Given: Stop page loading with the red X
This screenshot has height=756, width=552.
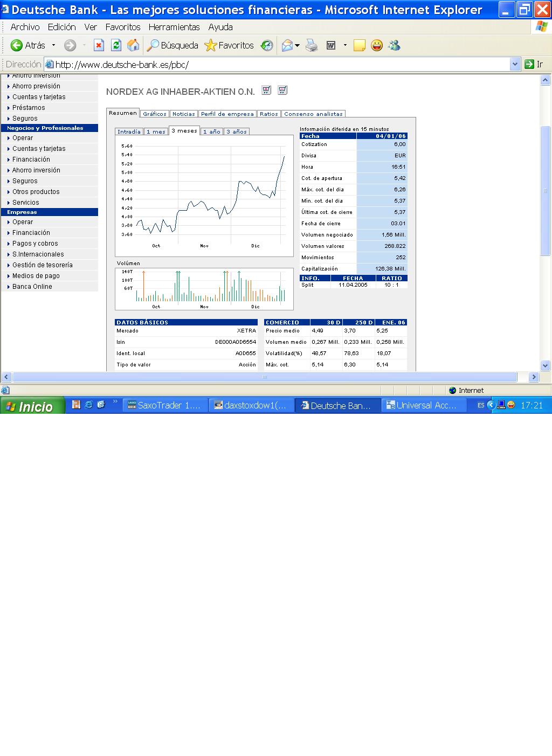Looking at the screenshot, I should click(x=99, y=45).
